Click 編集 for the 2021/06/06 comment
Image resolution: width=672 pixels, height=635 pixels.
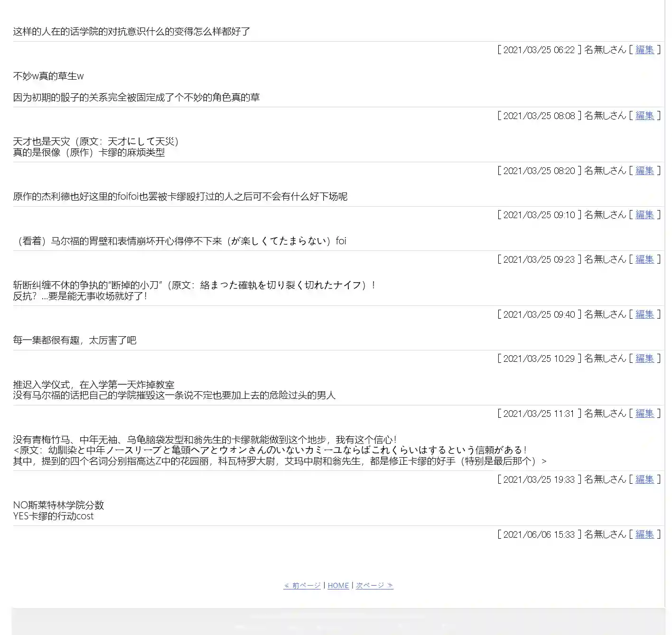click(644, 534)
